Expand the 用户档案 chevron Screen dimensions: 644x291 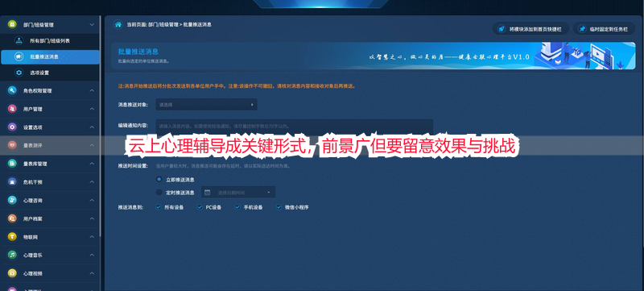click(x=92, y=218)
